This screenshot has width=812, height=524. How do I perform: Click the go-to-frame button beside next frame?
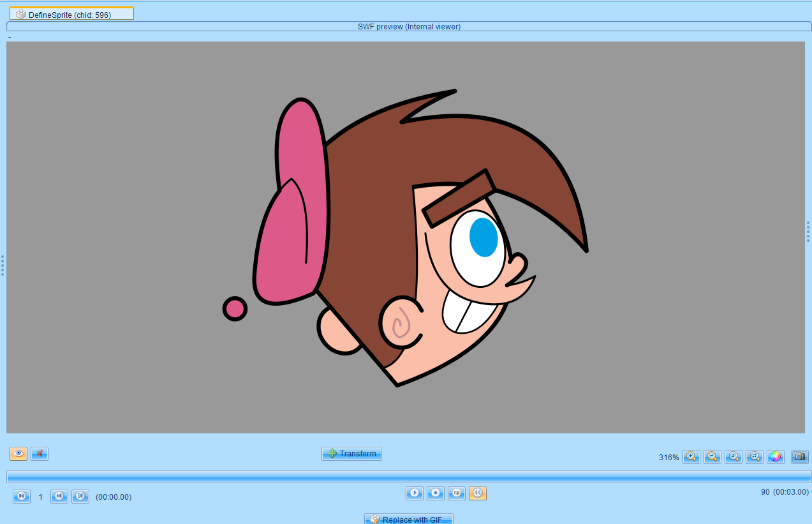80,496
